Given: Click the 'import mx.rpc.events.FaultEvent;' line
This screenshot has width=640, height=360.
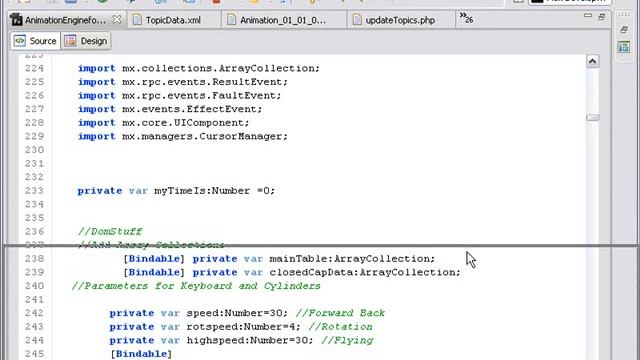Looking at the screenshot, I should pyautogui.click(x=180, y=96).
